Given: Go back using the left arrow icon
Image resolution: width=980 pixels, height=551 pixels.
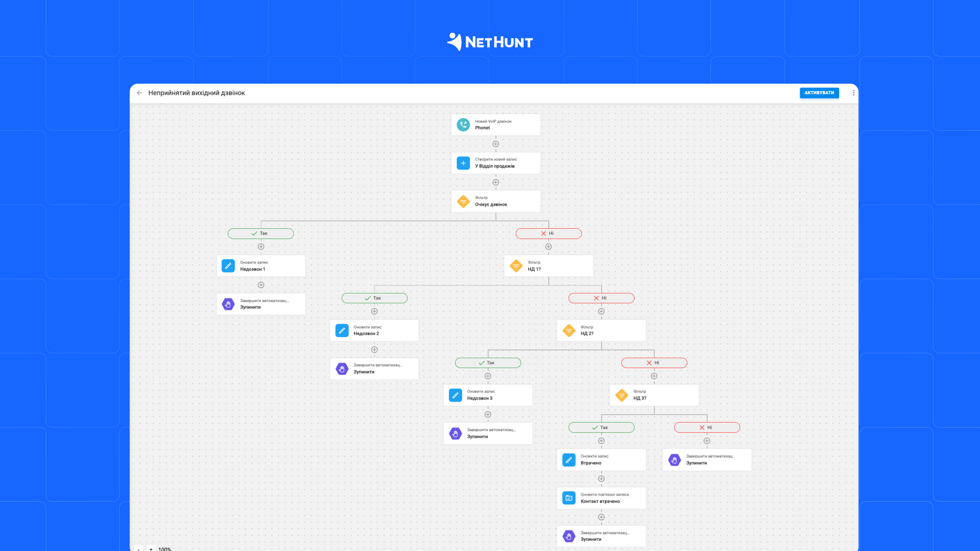Looking at the screenshot, I should [140, 93].
